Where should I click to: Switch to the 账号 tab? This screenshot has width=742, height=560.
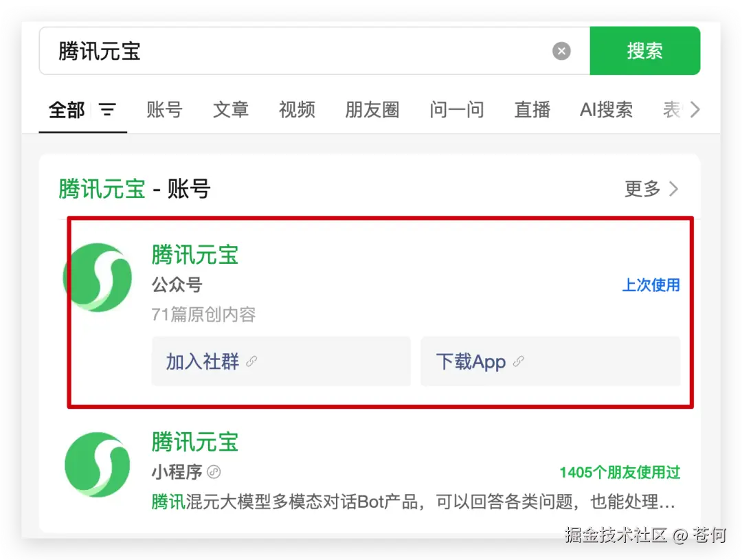click(x=164, y=110)
